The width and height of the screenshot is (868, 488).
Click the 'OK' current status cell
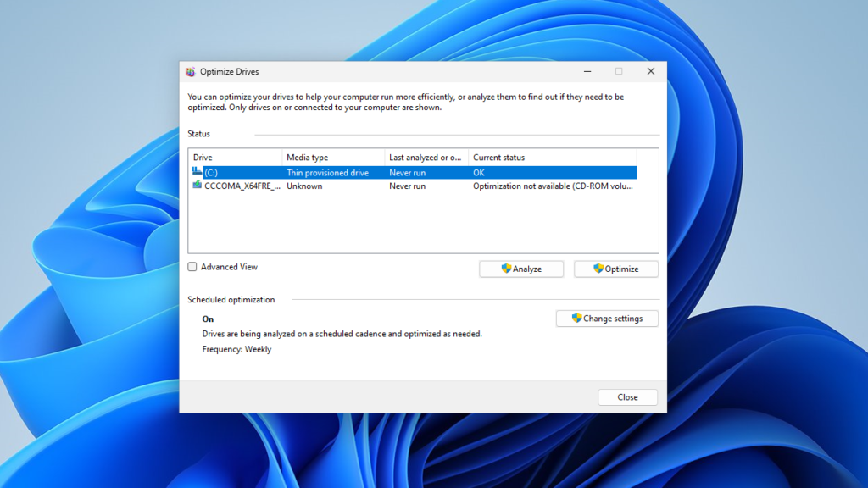click(479, 173)
